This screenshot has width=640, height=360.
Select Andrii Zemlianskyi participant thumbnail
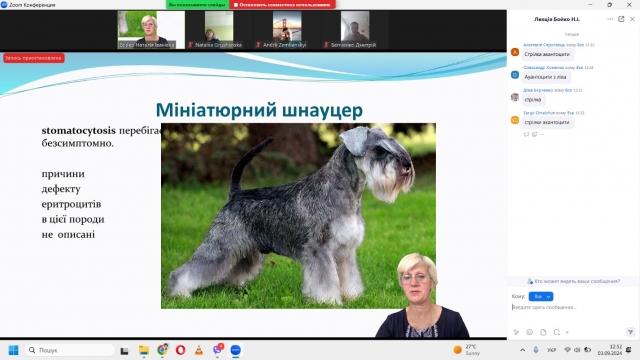287,30
